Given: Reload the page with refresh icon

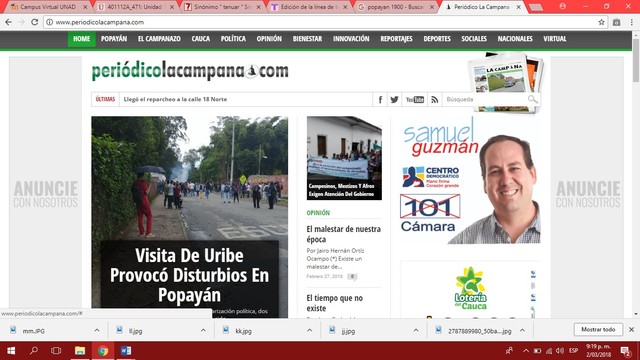Looking at the screenshot, I should [34, 22].
